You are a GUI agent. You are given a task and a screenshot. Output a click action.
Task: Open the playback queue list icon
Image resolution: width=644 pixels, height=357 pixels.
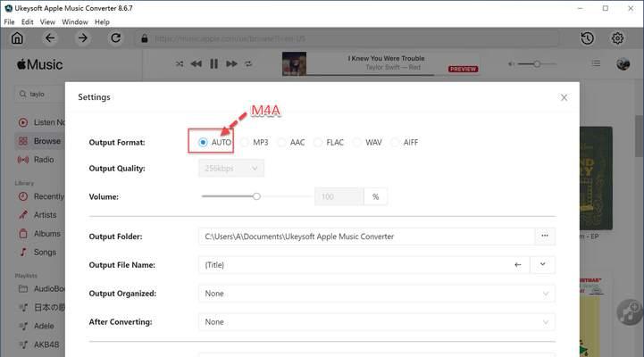coord(596,63)
